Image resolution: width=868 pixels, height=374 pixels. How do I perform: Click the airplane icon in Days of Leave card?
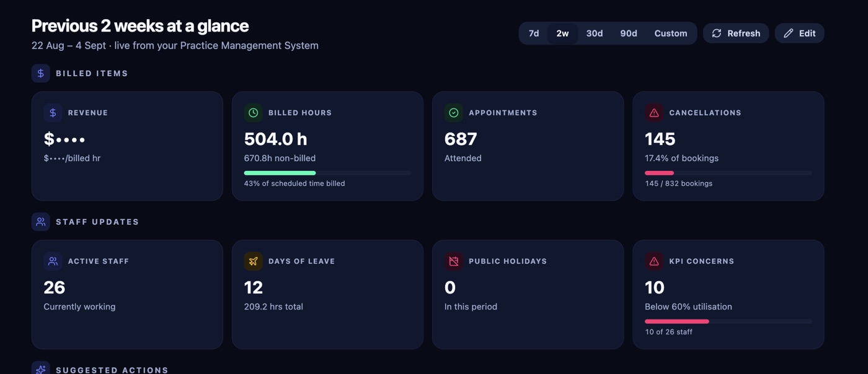click(x=253, y=261)
